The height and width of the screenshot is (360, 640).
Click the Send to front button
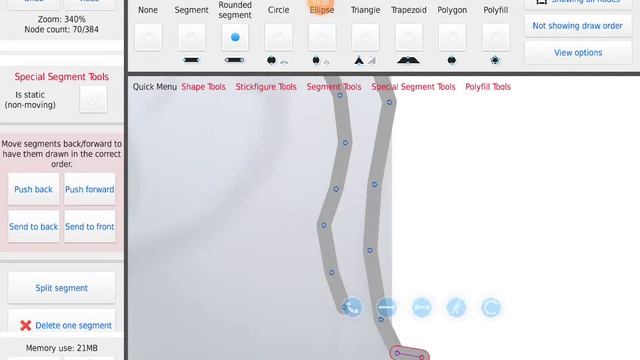90,227
